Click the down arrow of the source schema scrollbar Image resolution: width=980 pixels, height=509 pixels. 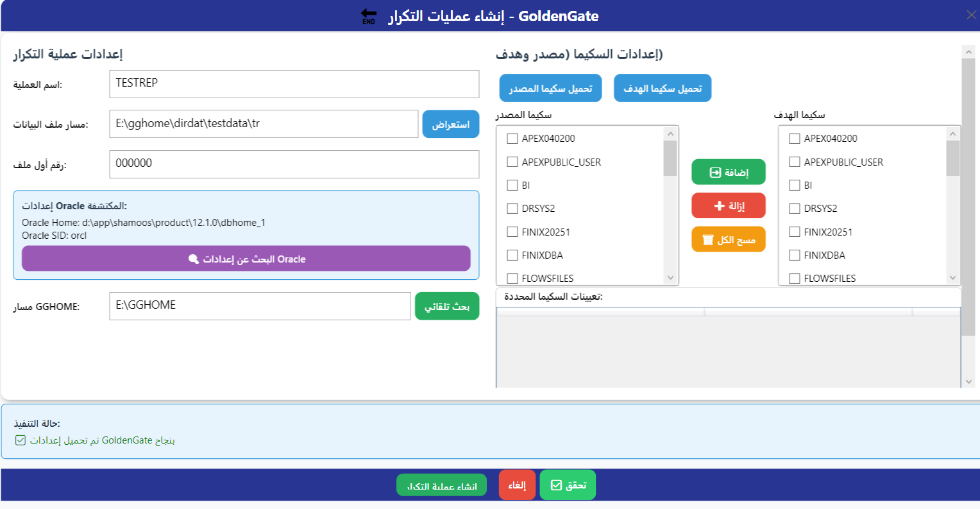click(671, 278)
